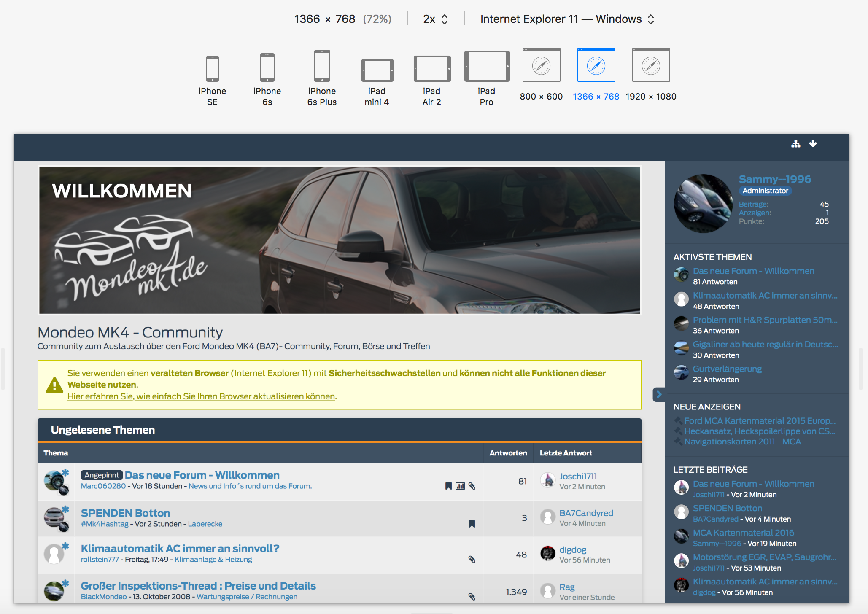
Task: Click the poll chart icon on first topic
Action: pyautogui.click(x=460, y=486)
